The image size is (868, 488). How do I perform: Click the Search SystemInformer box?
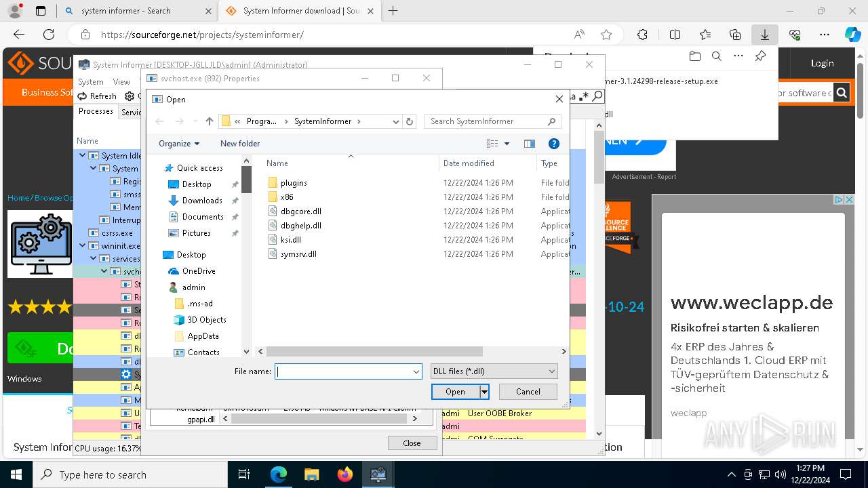pos(494,121)
